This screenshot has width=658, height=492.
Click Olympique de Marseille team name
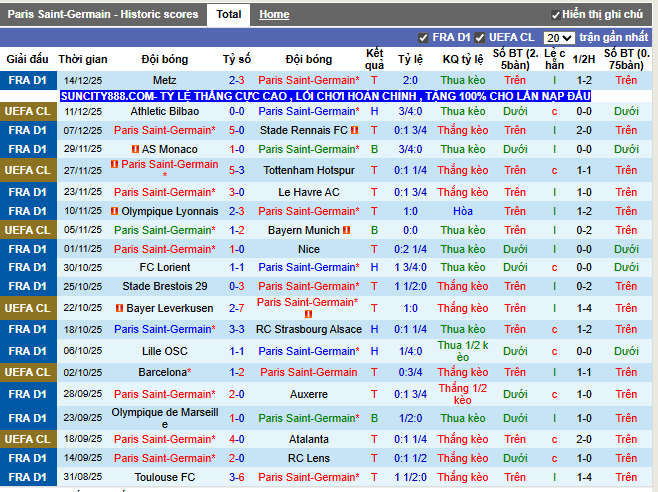click(164, 418)
